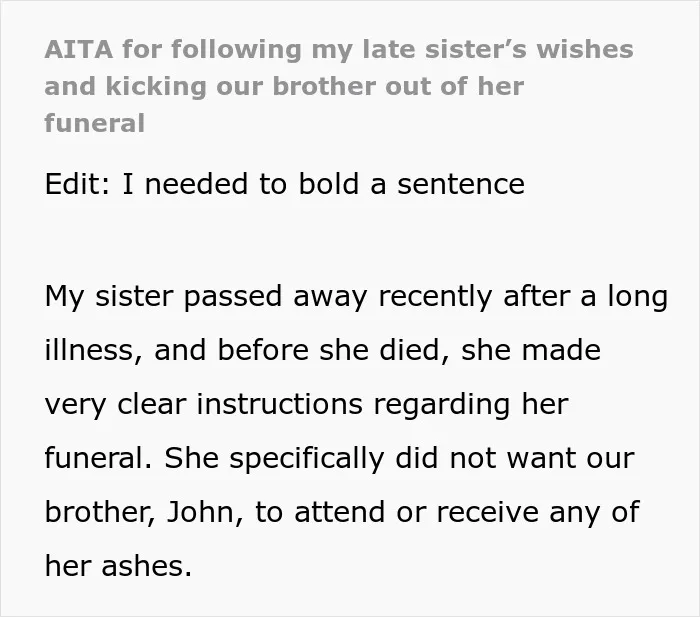700x617 pixels.
Task: Click "My sister passed away recently" text
Action: [268, 297]
